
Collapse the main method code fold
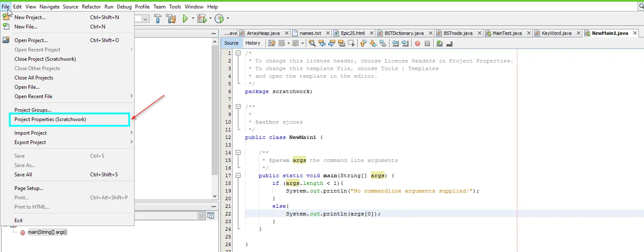238,176
